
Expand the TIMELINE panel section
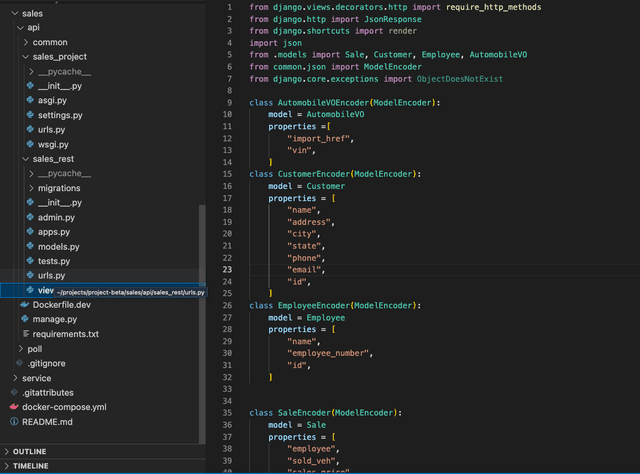(x=30, y=466)
